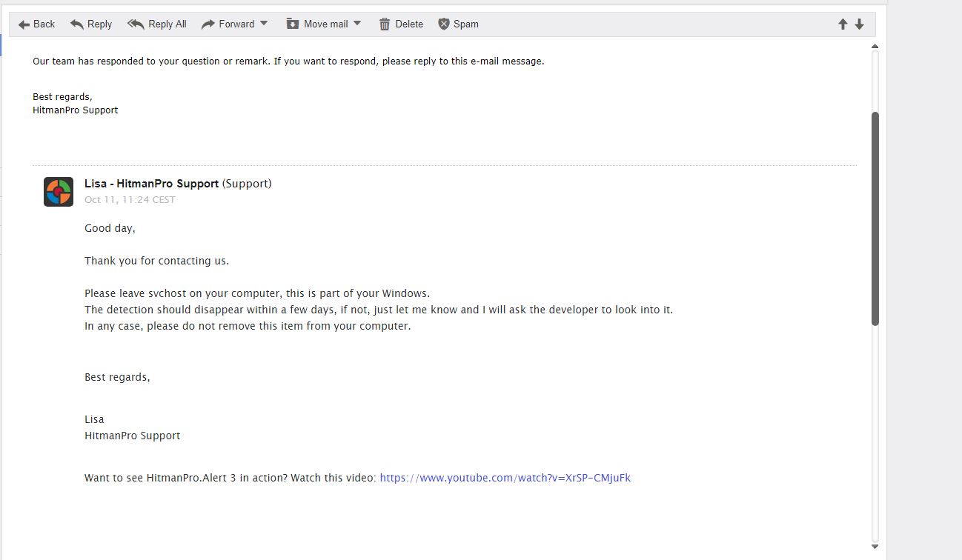Click the Move mail folder icon
962x560 pixels.
[x=293, y=24]
